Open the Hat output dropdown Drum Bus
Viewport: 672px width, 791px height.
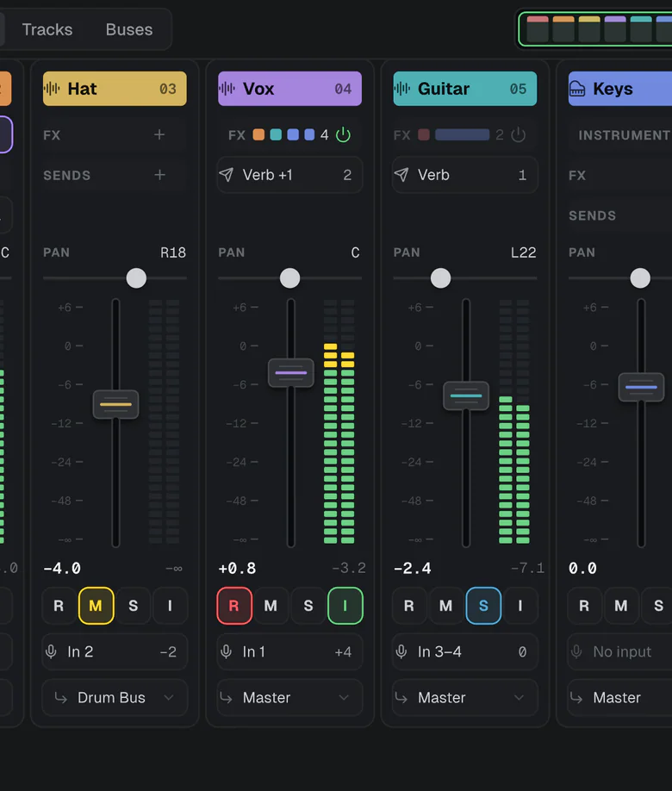[x=115, y=698]
